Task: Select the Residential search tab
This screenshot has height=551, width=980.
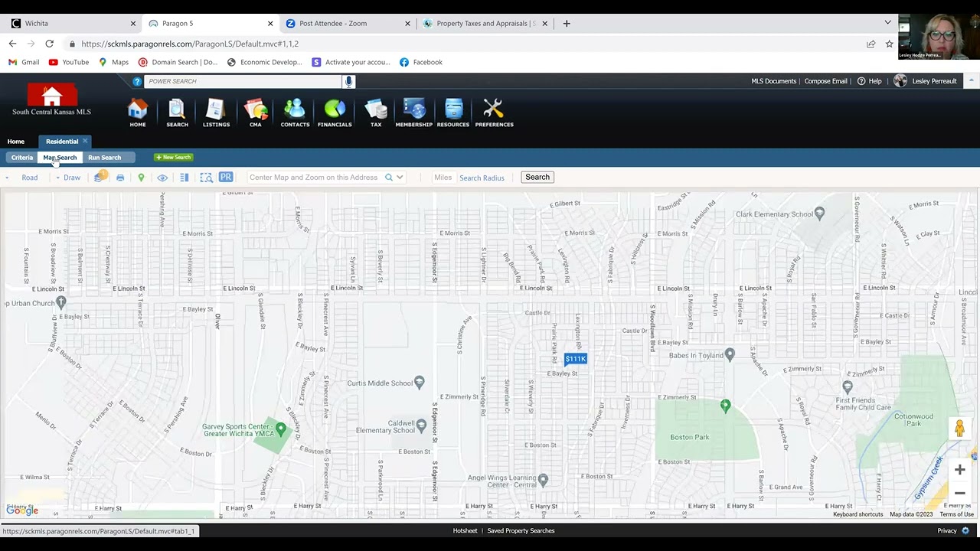Action: click(x=62, y=142)
